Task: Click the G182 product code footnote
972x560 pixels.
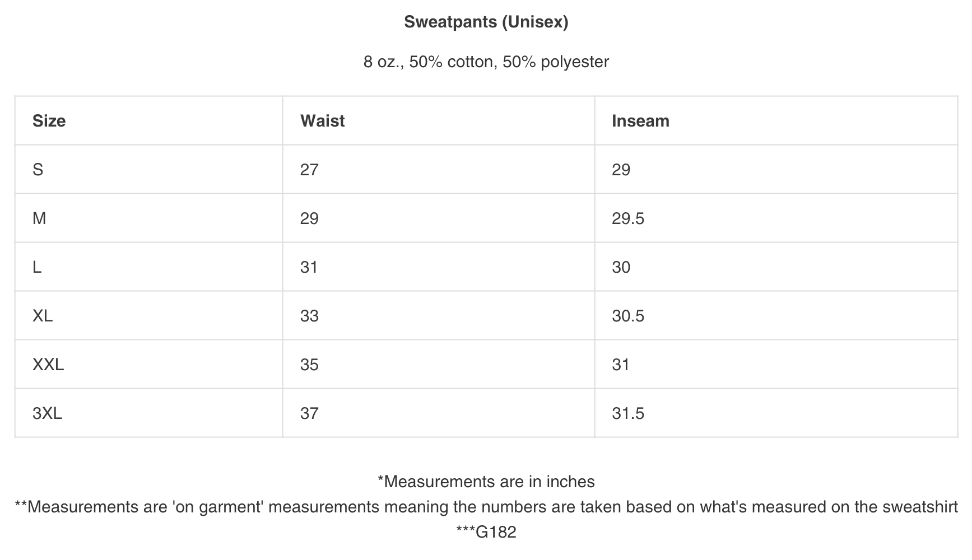Action: [x=486, y=531]
